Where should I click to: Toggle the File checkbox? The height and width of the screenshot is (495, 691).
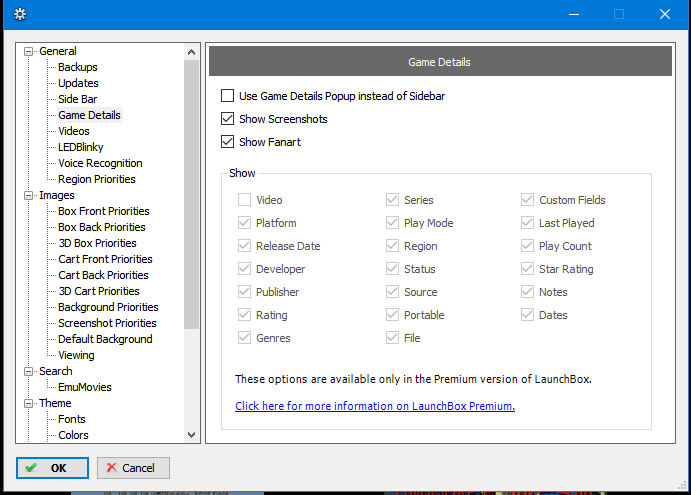click(392, 338)
